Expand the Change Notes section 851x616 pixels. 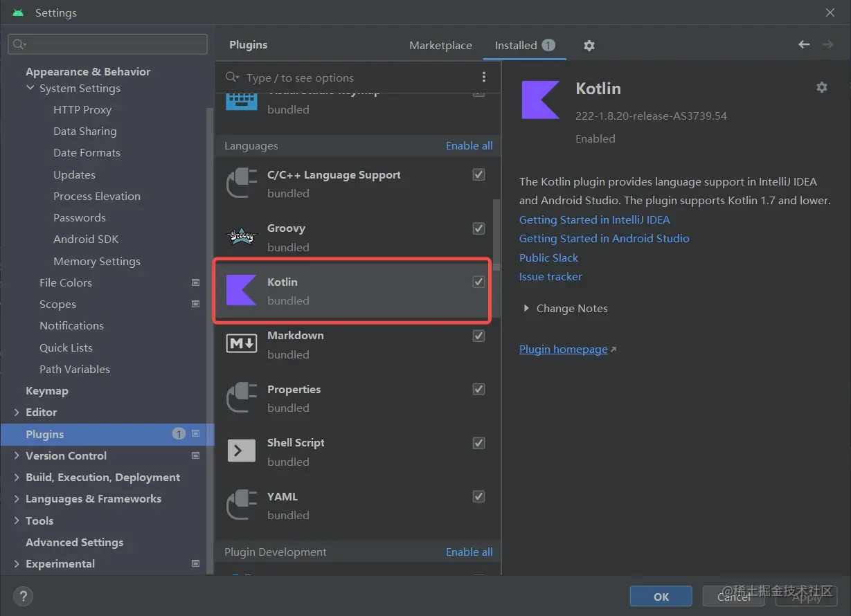tap(527, 309)
